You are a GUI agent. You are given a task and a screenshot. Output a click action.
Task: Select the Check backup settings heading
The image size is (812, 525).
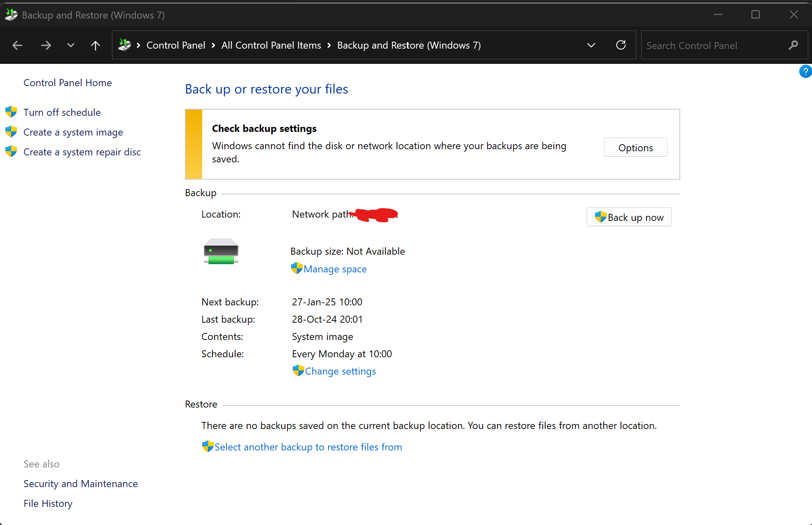click(x=264, y=129)
